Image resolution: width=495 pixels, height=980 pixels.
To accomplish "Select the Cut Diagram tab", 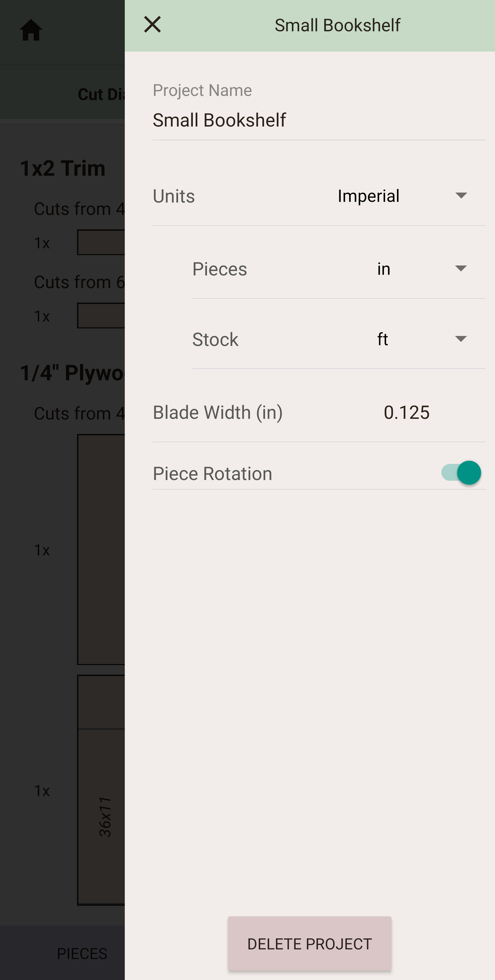I will pos(101,94).
